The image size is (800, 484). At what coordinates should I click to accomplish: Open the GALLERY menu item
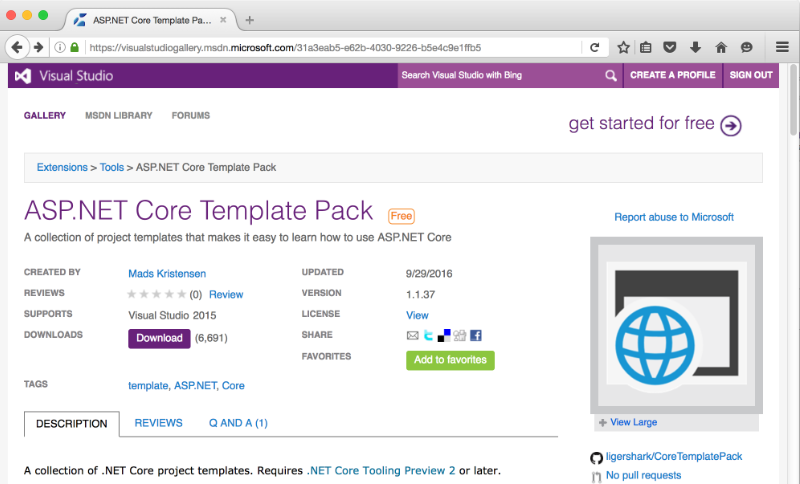pos(45,115)
